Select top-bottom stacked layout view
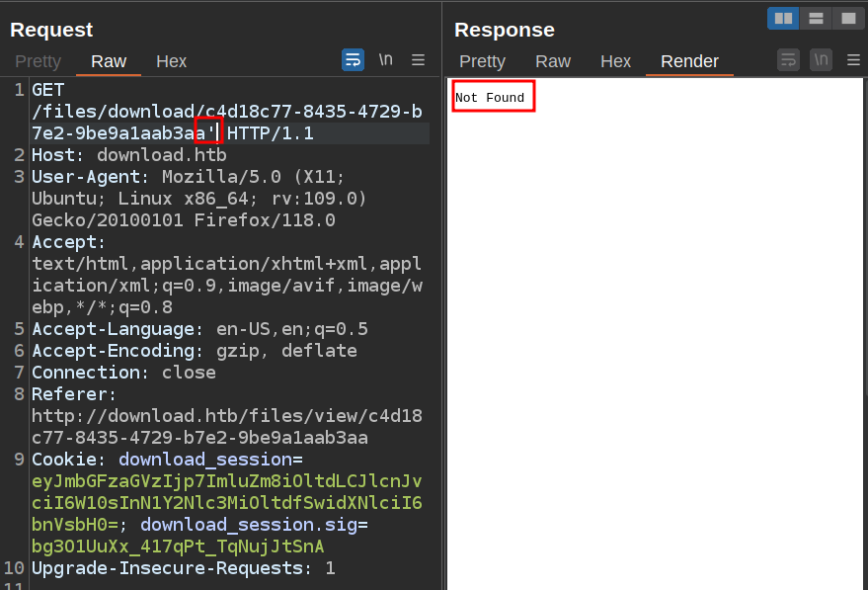 816,18
